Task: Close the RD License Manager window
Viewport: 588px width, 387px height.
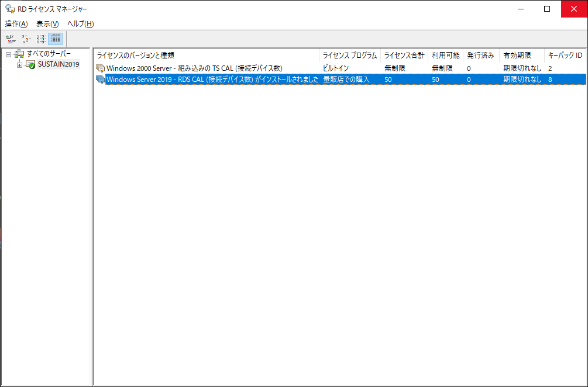Action: (x=574, y=9)
